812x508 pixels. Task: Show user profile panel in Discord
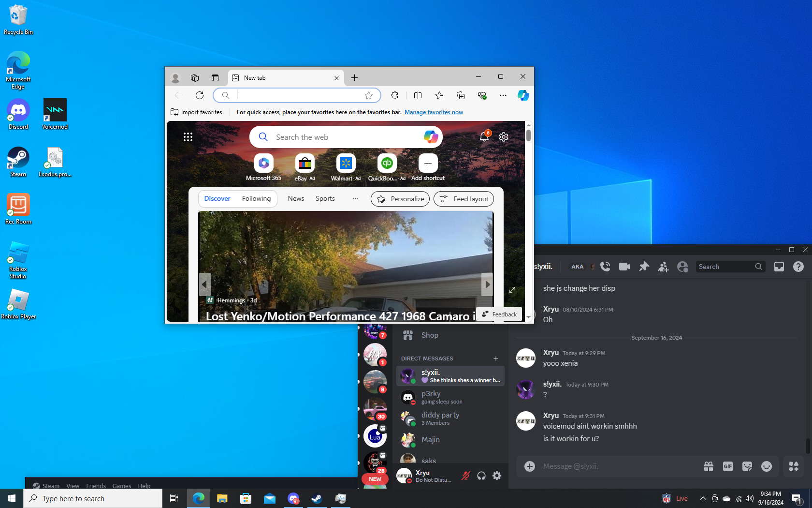point(682,267)
